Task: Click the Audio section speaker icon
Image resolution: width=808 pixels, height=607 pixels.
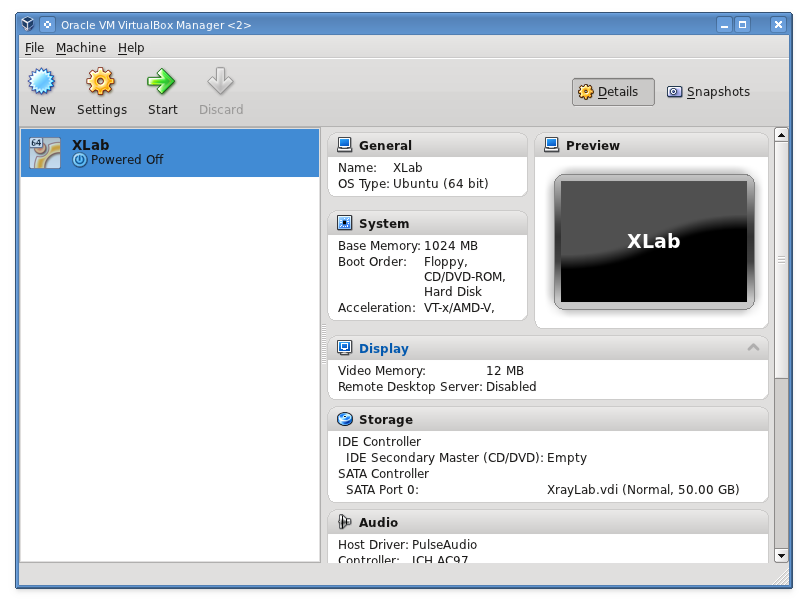Action: [344, 522]
